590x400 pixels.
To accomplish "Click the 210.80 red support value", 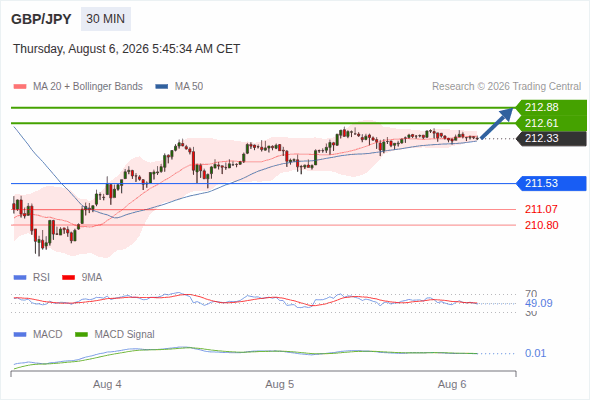I will click(x=541, y=225).
